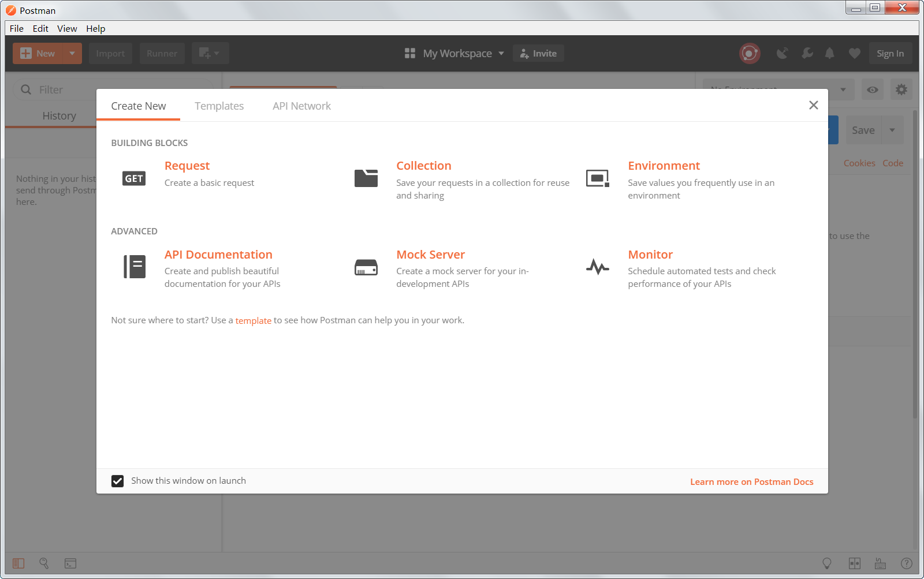Click the Sign In button

point(891,54)
